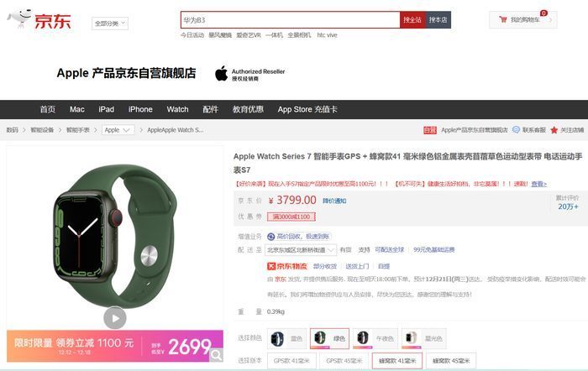The width and height of the screenshot is (588, 371).
Task: Click the red star follow-store icon
Action: tap(554, 130)
